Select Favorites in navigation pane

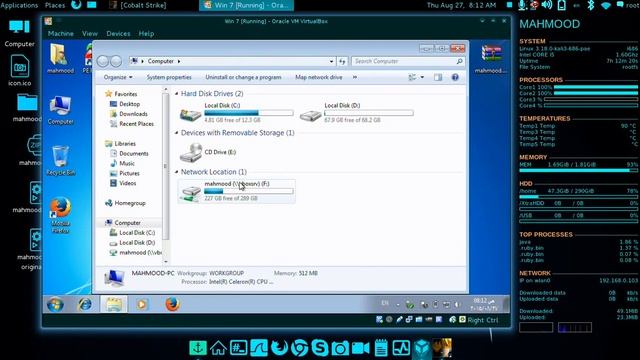click(x=125, y=94)
